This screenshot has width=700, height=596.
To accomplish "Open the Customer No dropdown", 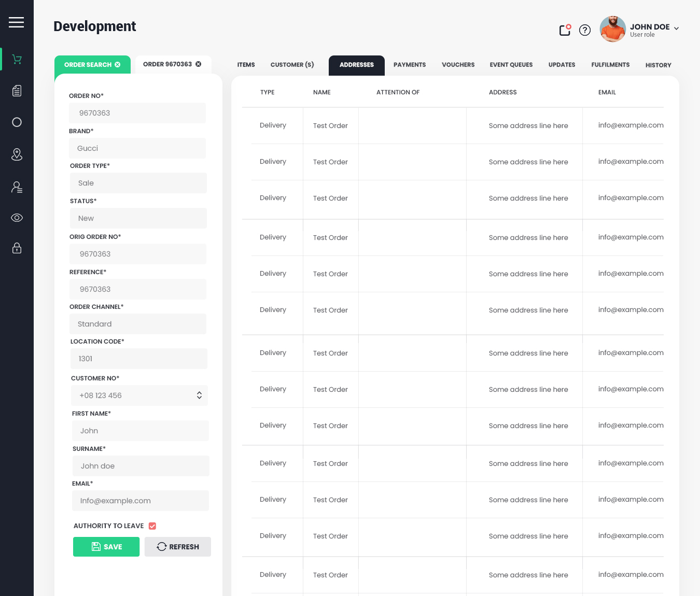I will (x=139, y=395).
